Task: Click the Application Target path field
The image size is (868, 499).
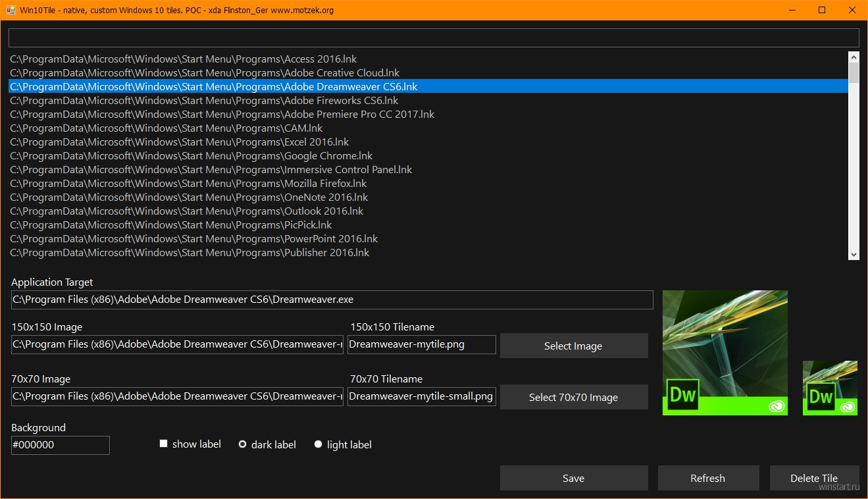Action: pos(332,300)
